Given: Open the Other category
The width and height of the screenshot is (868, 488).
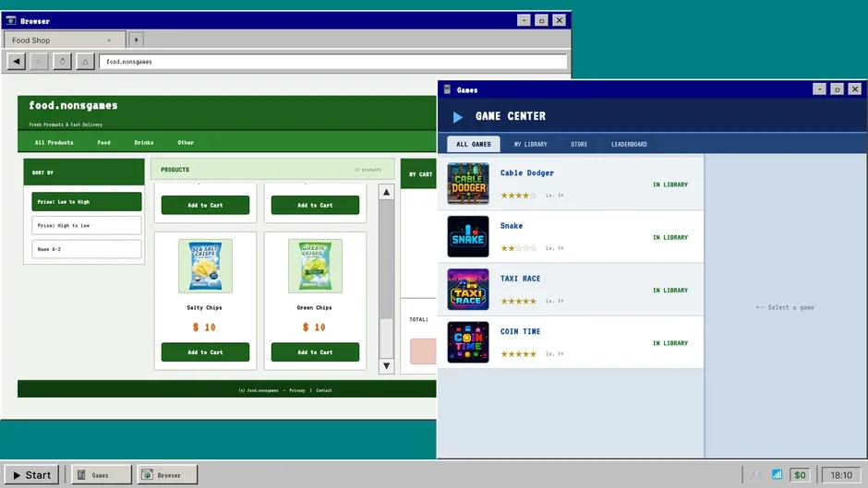Looking at the screenshot, I should [186, 143].
